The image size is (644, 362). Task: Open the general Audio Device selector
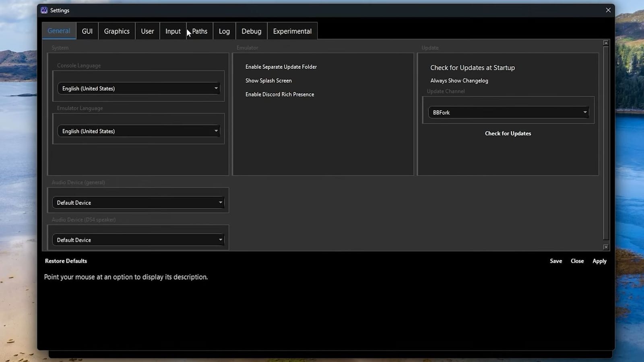tap(138, 202)
